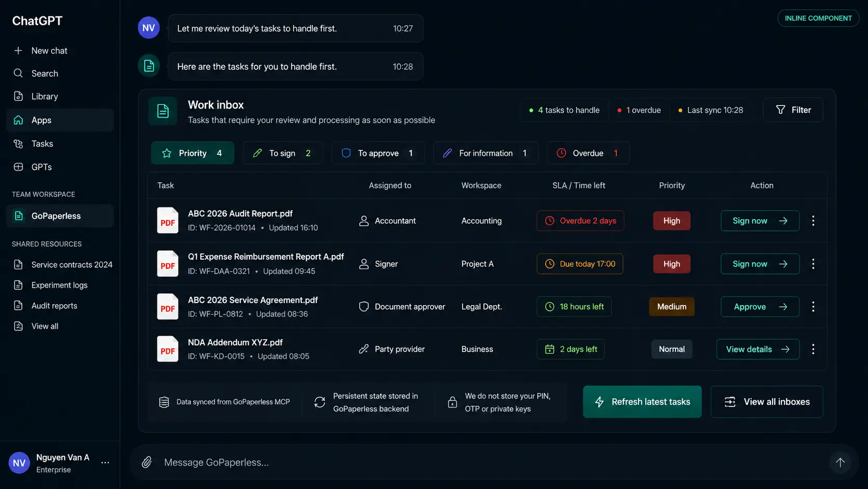Click the Accountant assignee person icon

[364, 220]
